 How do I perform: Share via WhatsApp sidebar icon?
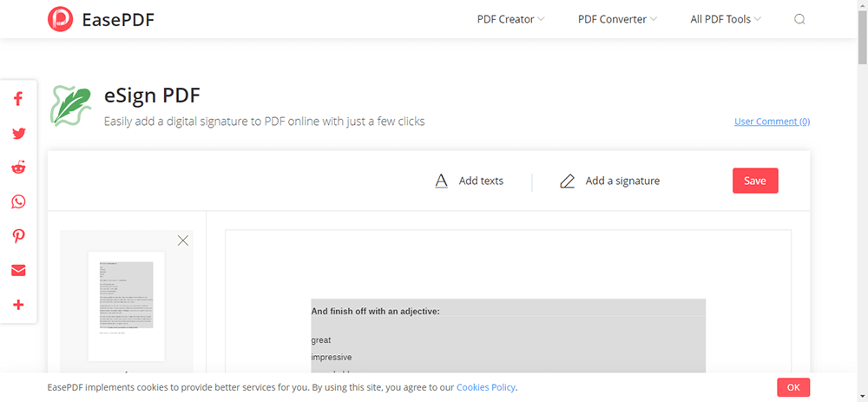tap(18, 202)
